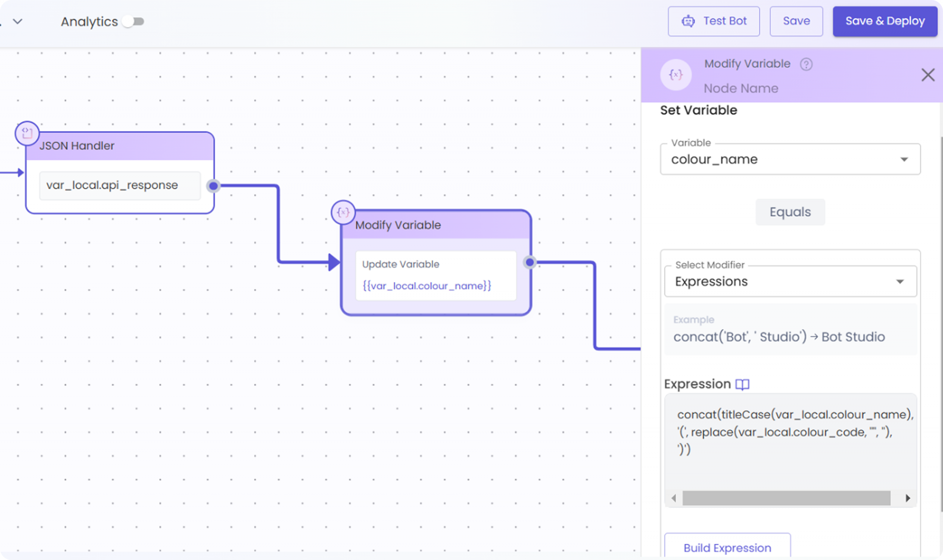
Task: Click Save & Deploy
Action: coord(885,21)
